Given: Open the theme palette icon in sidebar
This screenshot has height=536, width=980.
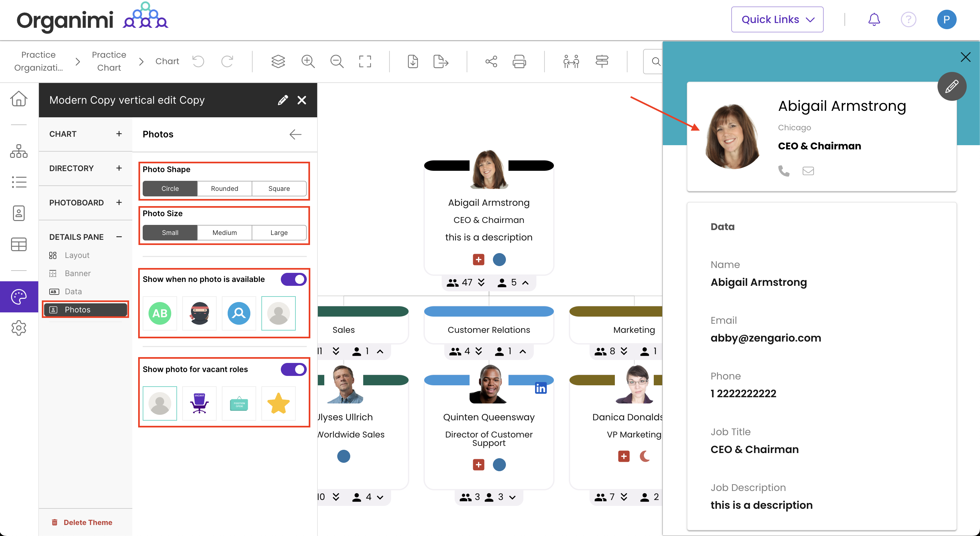Looking at the screenshot, I should click(18, 297).
